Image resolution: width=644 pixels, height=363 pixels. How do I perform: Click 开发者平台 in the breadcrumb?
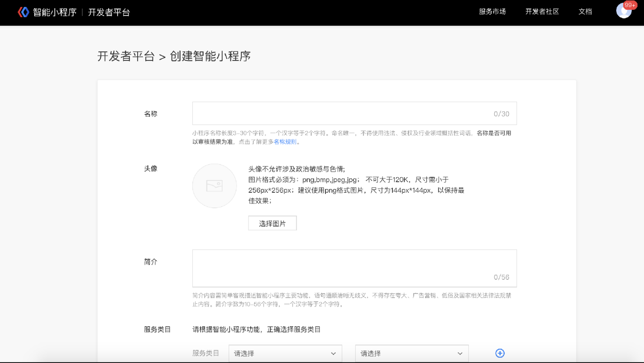coord(126,56)
